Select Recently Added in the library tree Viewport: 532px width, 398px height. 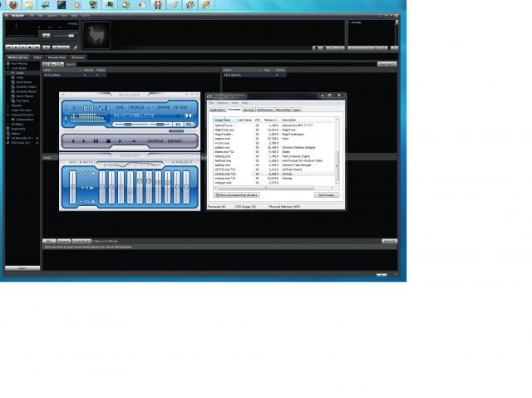[26, 86]
